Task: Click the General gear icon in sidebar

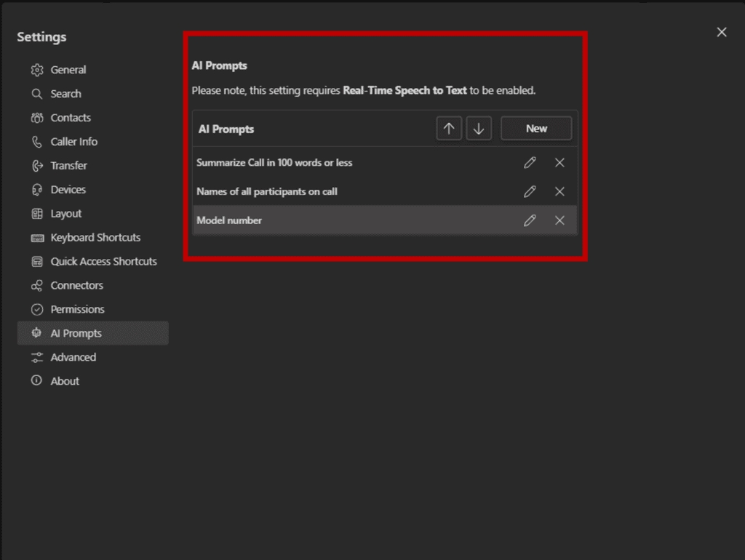Action: coord(37,70)
